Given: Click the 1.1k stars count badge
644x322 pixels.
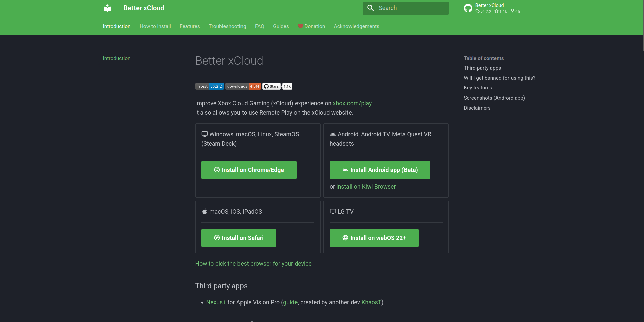Looking at the screenshot, I should click(x=287, y=86).
